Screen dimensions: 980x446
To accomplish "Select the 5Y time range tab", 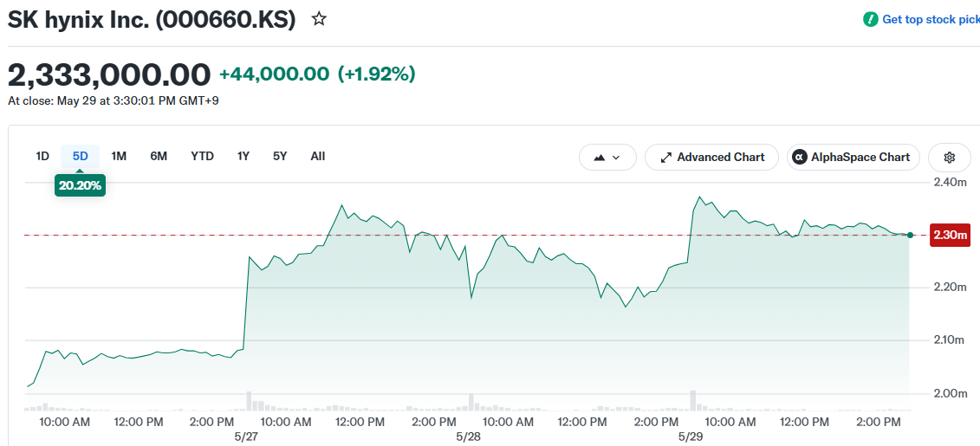I will [x=280, y=156].
